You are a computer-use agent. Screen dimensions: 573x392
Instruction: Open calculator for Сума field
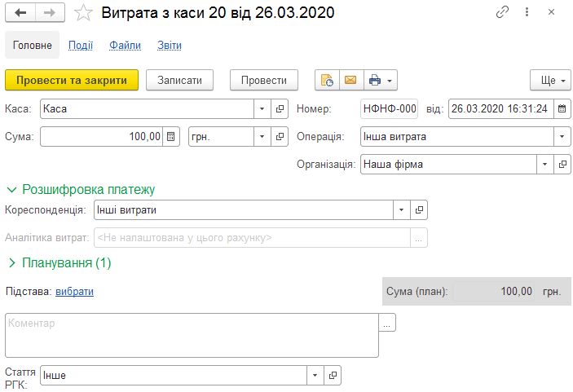click(x=170, y=137)
